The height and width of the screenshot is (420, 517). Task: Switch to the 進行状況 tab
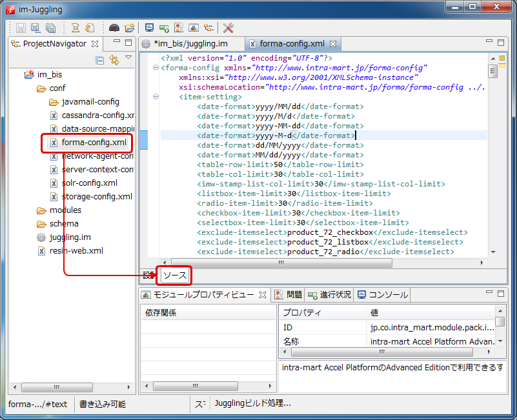[x=329, y=295]
